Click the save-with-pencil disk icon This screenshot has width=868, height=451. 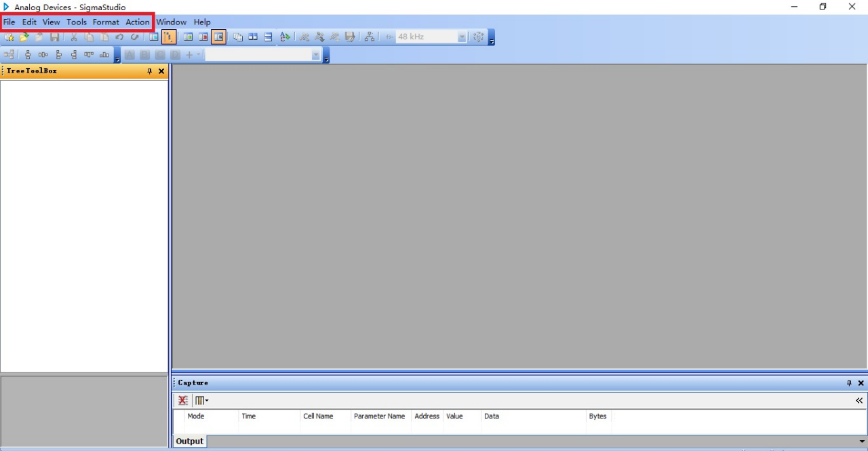tap(350, 37)
